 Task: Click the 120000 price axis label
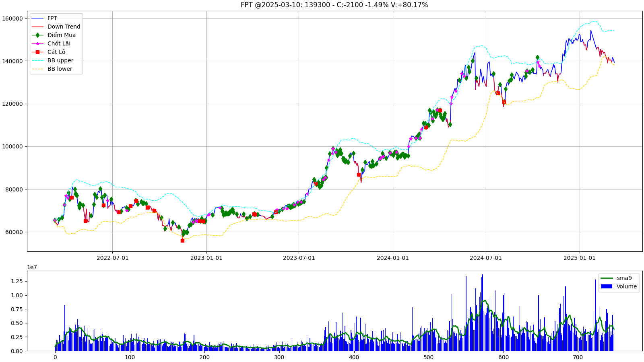tap(12, 104)
